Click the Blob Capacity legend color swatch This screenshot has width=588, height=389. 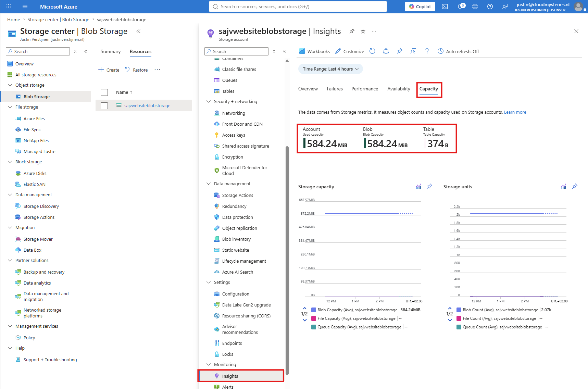click(314, 310)
